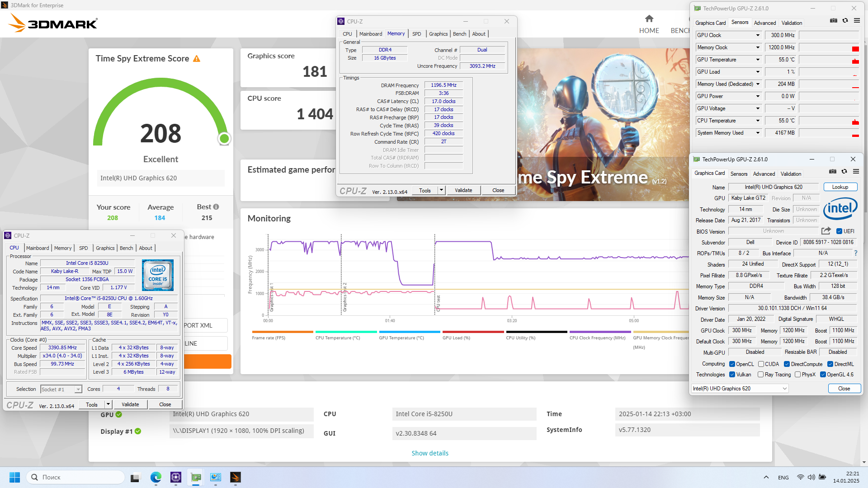Click Close in GPU-Z Graphics Card window
This screenshot has width=868, height=488.
click(844, 389)
